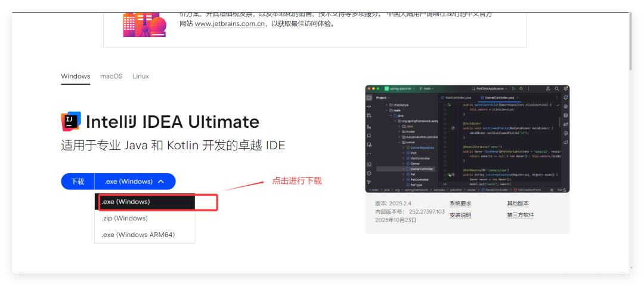Click the subtitle mentioning Java 和 Kotlin
This screenshot has height=286, width=644.
coord(173,146)
